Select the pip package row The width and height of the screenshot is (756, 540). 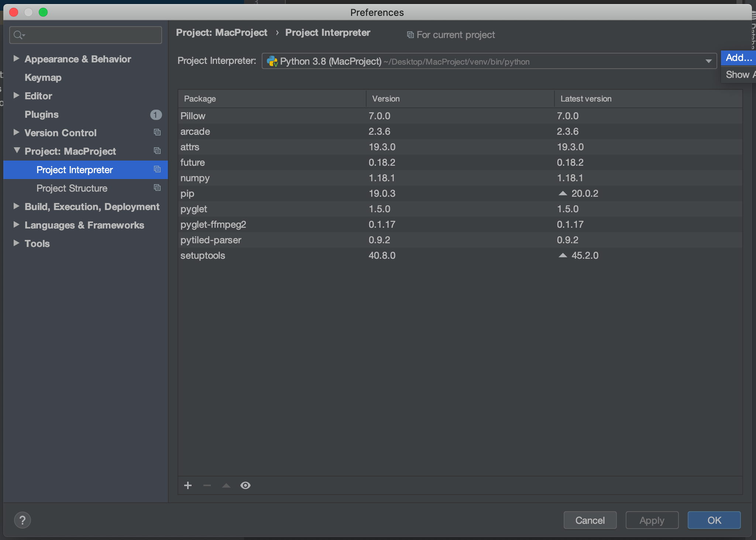pyautogui.click(x=460, y=193)
